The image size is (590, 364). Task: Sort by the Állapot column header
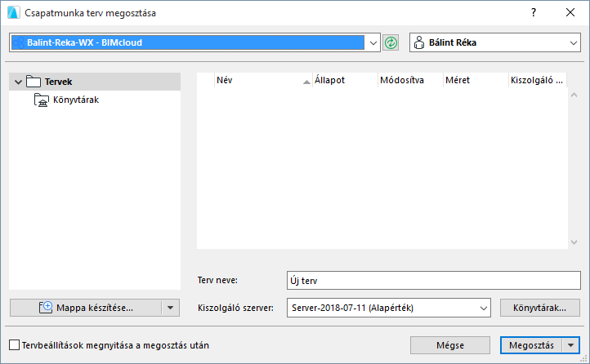point(345,80)
